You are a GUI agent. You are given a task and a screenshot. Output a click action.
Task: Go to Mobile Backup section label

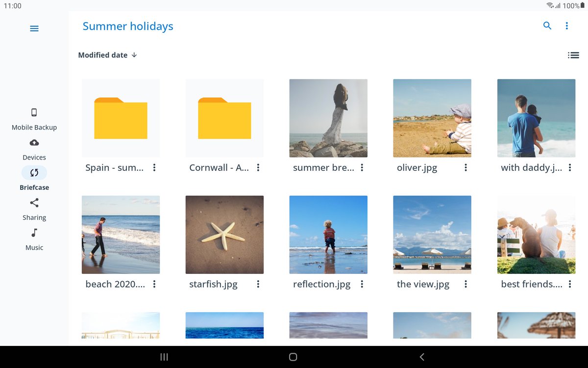pos(34,128)
